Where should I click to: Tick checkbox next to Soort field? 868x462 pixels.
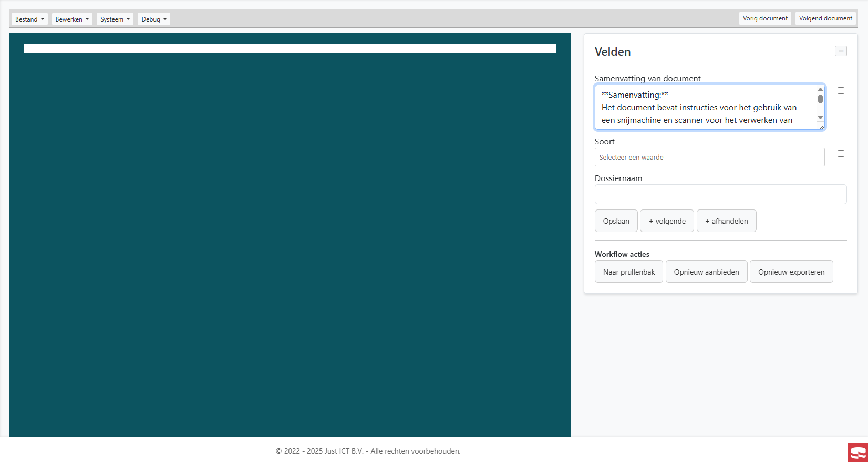pyautogui.click(x=841, y=154)
